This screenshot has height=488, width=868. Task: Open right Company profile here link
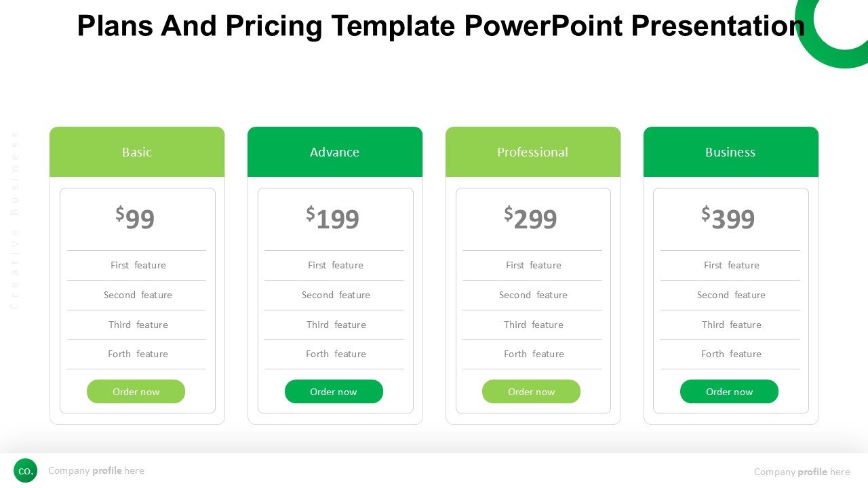pos(802,472)
